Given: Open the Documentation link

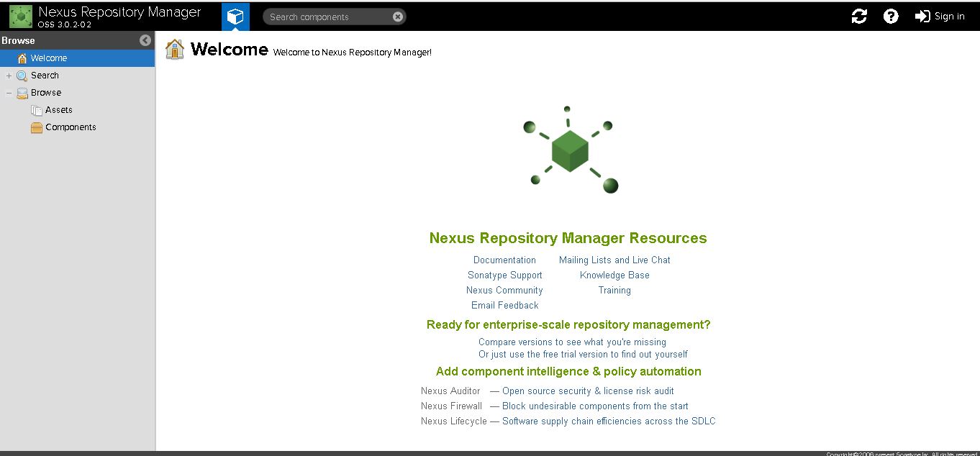Looking at the screenshot, I should [x=504, y=260].
